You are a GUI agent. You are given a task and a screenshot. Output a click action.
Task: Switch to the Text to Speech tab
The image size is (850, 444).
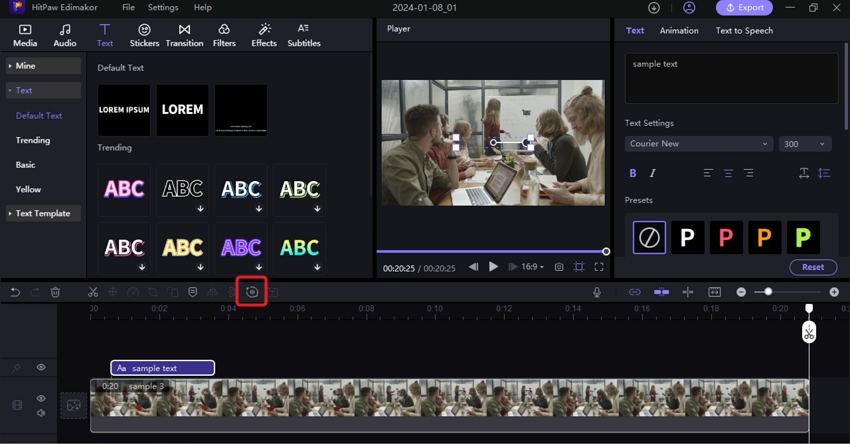(743, 31)
